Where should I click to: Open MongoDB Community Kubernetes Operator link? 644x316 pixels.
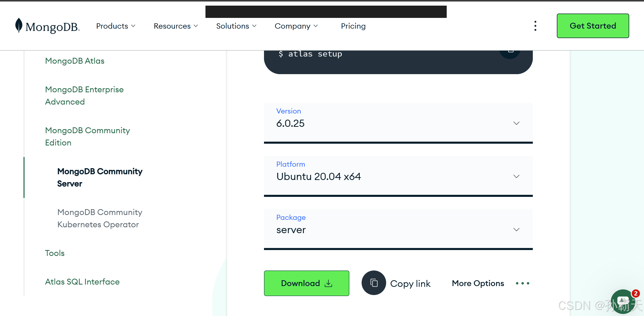tap(100, 218)
